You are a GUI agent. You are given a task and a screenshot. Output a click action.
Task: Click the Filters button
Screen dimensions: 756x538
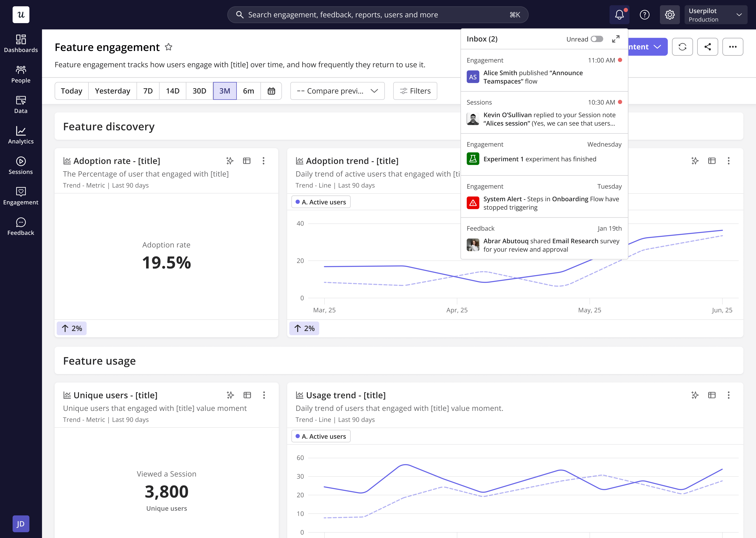pos(415,91)
